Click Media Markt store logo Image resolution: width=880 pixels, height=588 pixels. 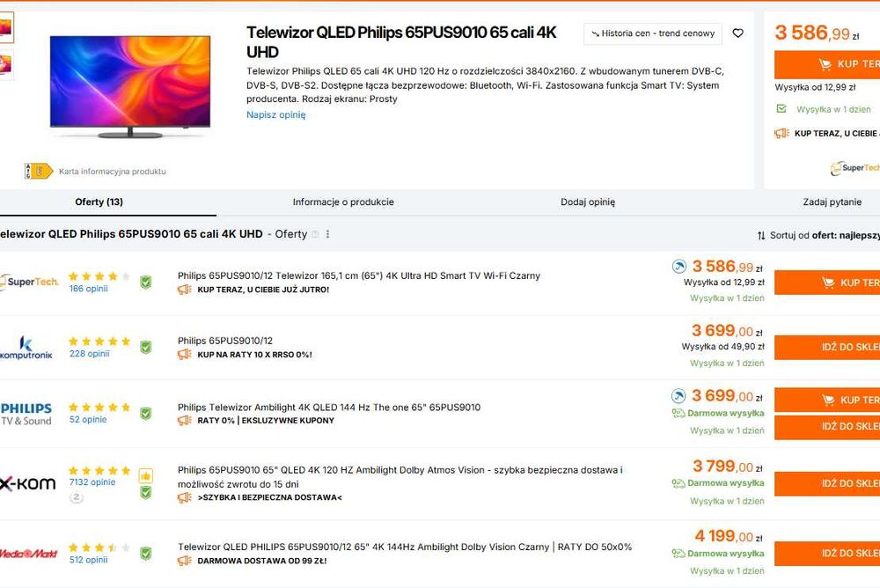click(x=28, y=553)
